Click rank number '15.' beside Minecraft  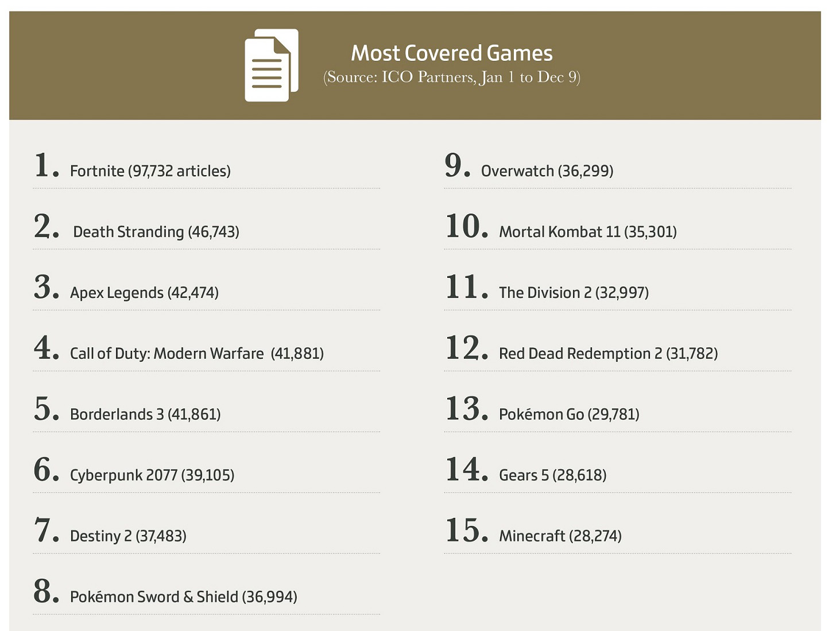coord(467,530)
